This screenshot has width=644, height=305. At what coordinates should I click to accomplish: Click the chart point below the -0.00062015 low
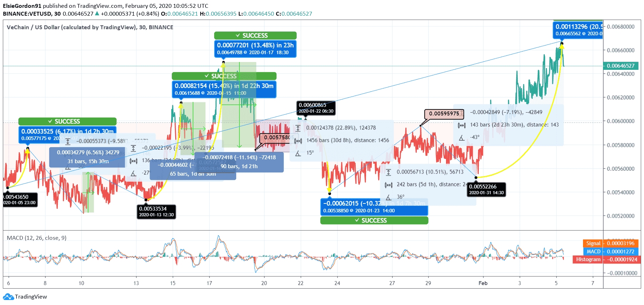click(x=330, y=194)
